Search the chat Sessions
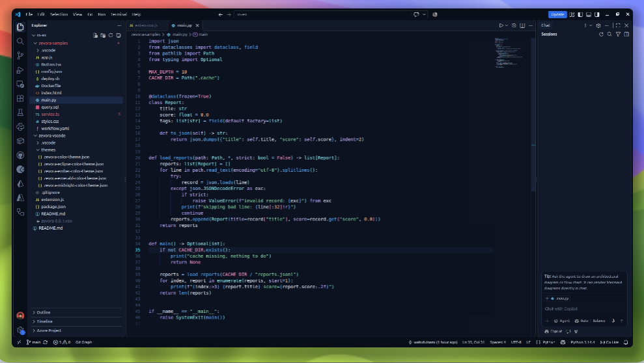 pyautogui.click(x=609, y=34)
